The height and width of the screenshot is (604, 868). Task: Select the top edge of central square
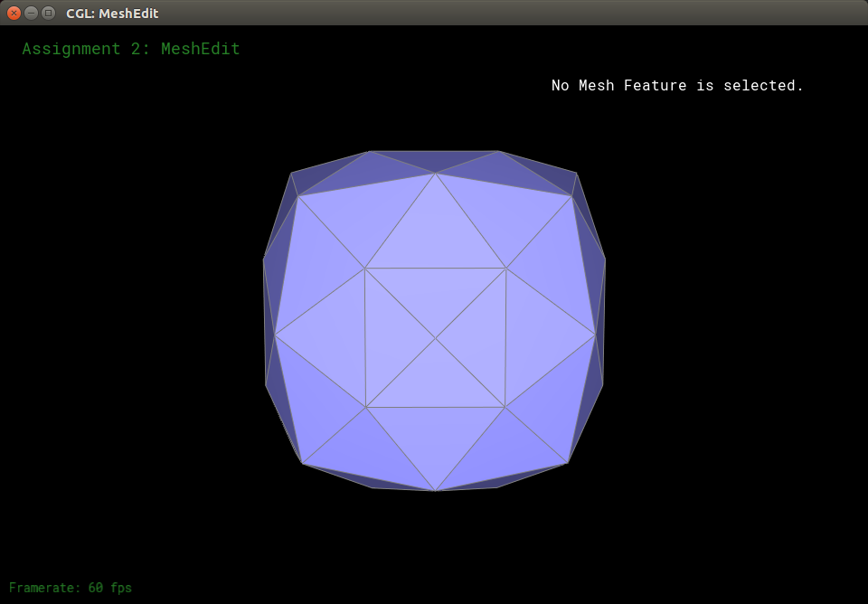click(436, 268)
